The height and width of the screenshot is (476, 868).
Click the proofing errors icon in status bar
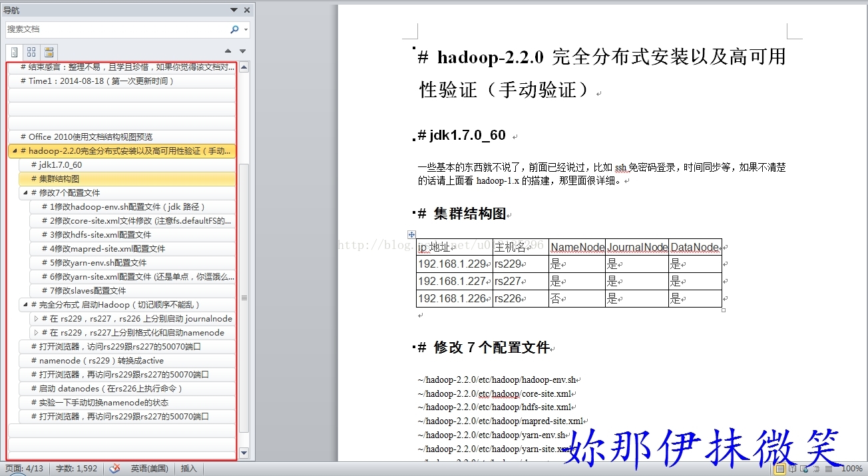pyautogui.click(x=114, y=469)
